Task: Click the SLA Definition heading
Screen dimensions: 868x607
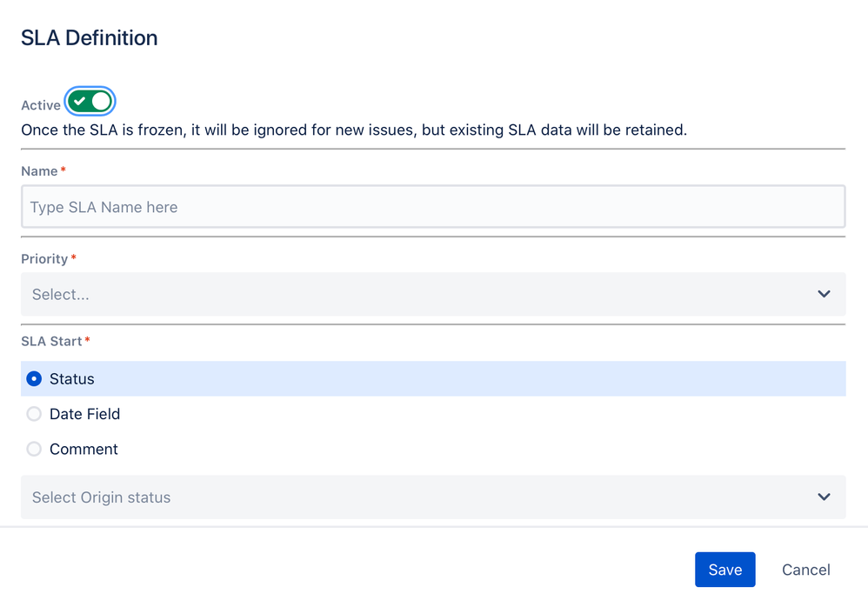Action: coord(89,38)
